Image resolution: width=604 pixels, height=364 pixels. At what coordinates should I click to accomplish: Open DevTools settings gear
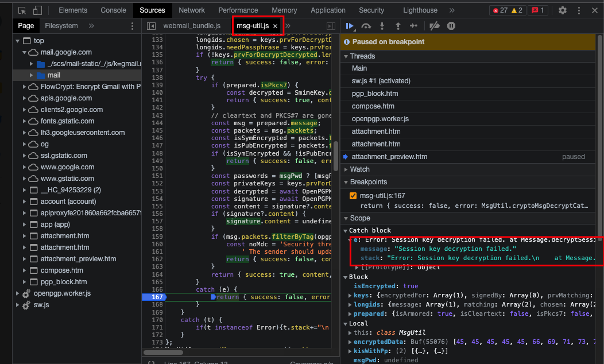coord(562,10)
